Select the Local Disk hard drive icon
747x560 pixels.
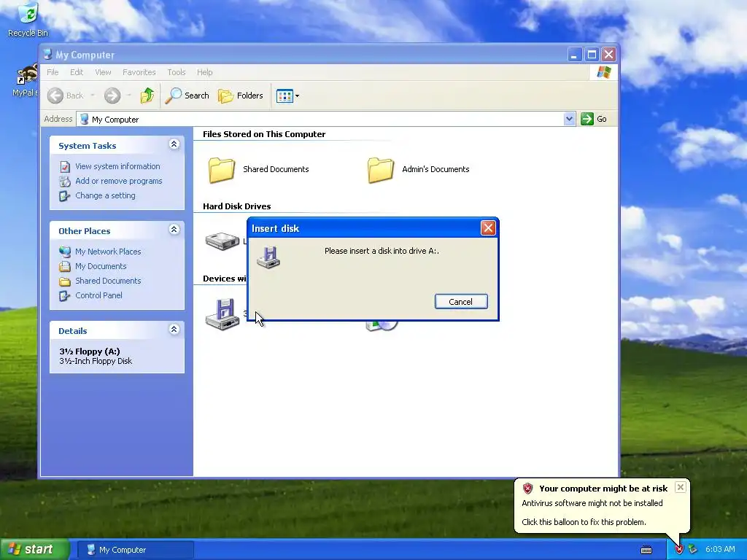222,241
